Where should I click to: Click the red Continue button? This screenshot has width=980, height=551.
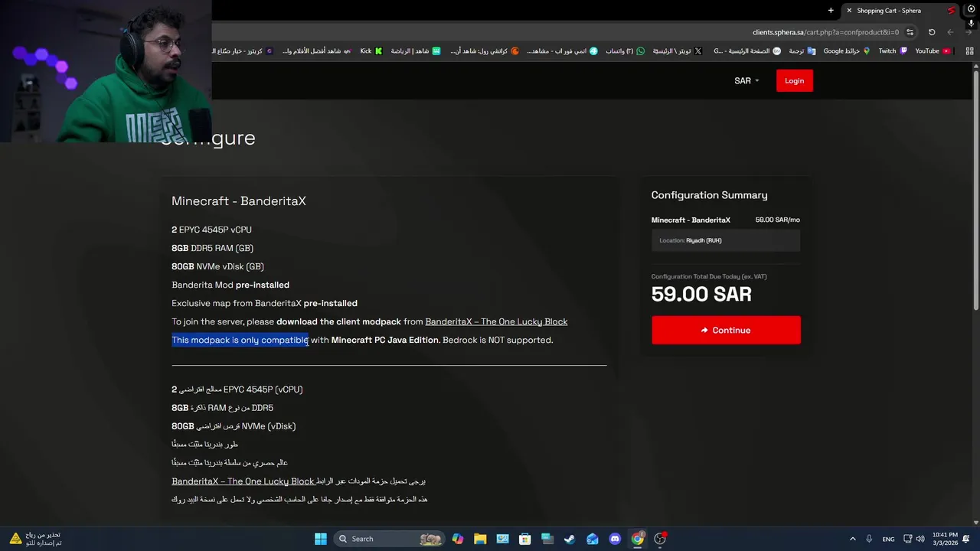[726, 330]
